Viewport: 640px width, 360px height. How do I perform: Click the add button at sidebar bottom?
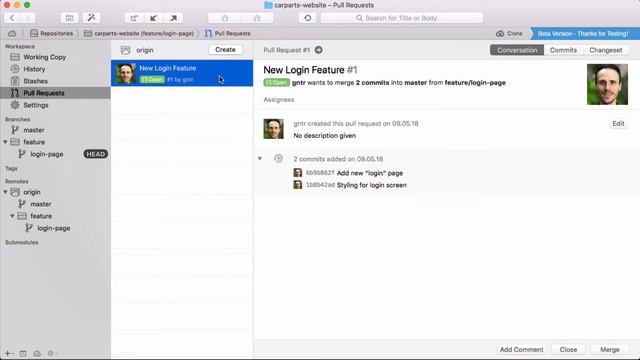pyautogui.click(x=9, y=353)
